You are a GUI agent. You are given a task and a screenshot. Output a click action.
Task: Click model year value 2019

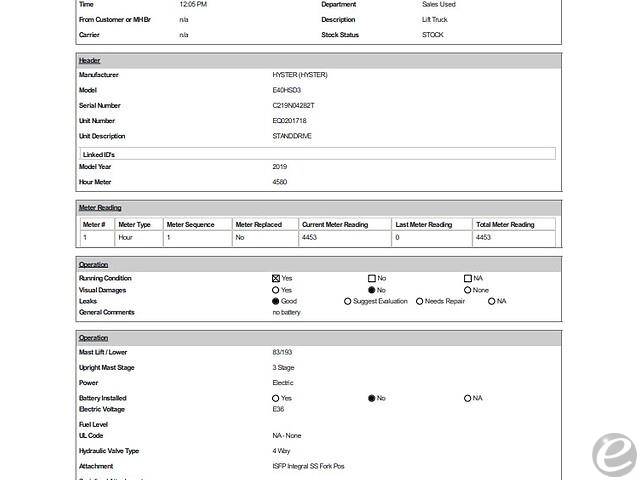pos(280,167)
